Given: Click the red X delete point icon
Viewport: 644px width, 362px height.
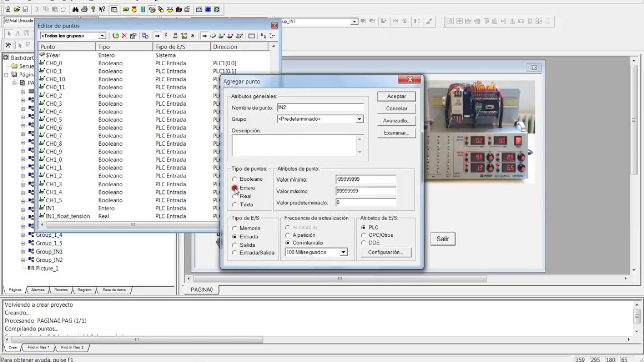Looking at the screenshot, I should [124, 36].
